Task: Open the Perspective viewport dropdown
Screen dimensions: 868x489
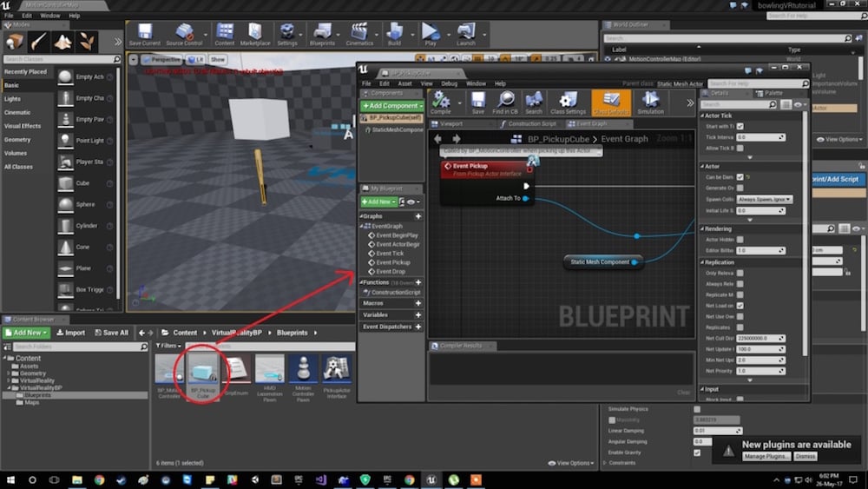Action: pyautogui.click(x=160, y=60)
